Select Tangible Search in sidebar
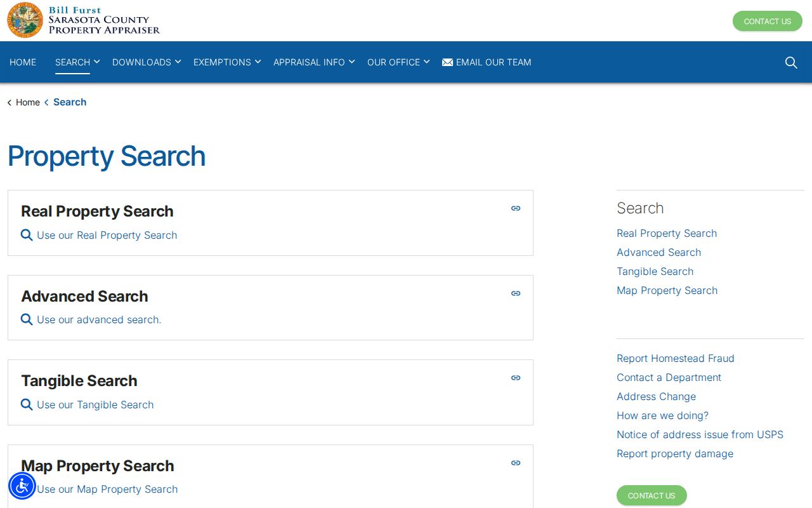 click(x=655, y=271)
